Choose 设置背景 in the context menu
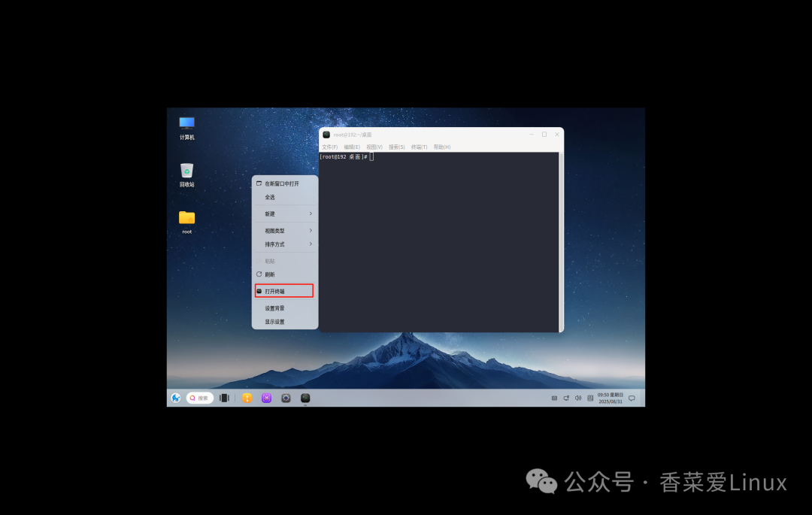The width and height of the screenshot is (812, 515). click(x=285, y=308)
